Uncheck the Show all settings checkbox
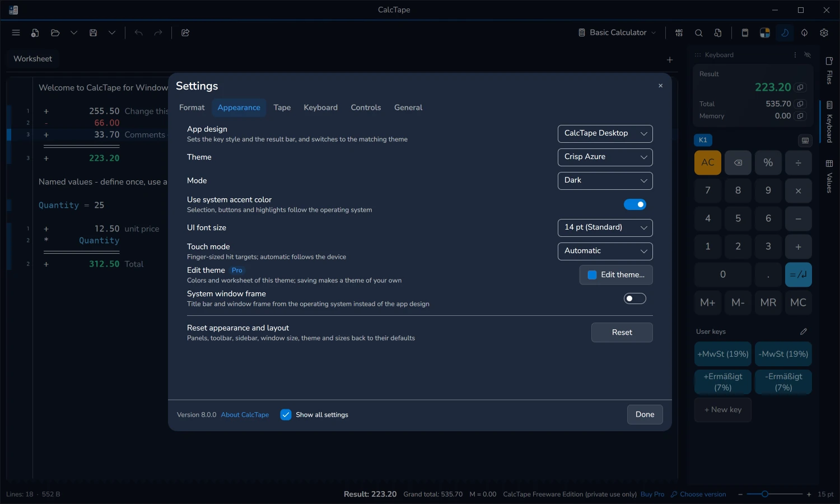840x504 pixels. click(286, 415)
